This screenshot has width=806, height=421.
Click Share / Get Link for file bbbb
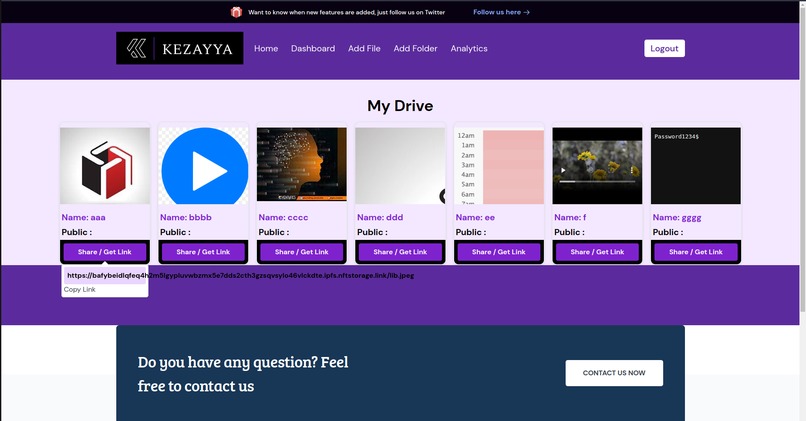pos(203,252)
